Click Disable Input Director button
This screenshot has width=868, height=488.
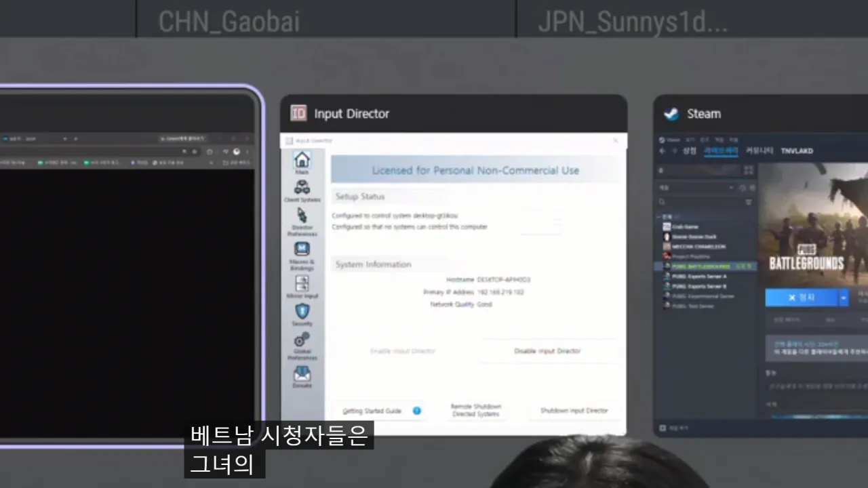(x=547, y=351)
